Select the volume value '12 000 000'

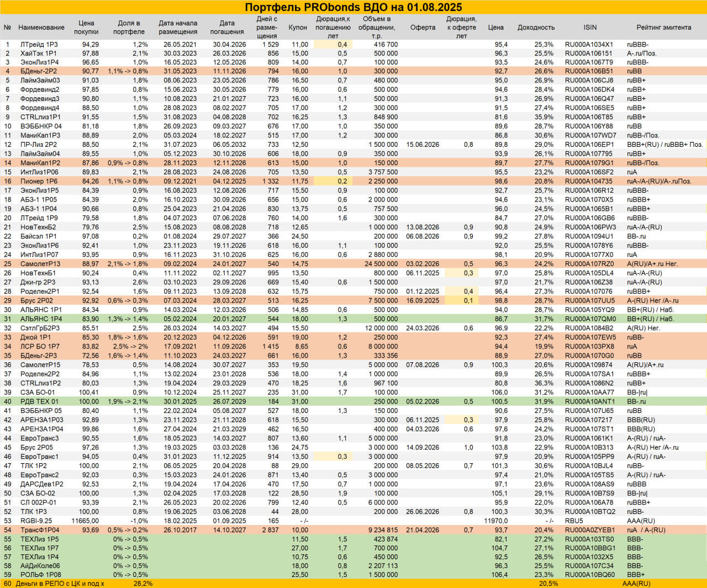(x=381, y=328)
